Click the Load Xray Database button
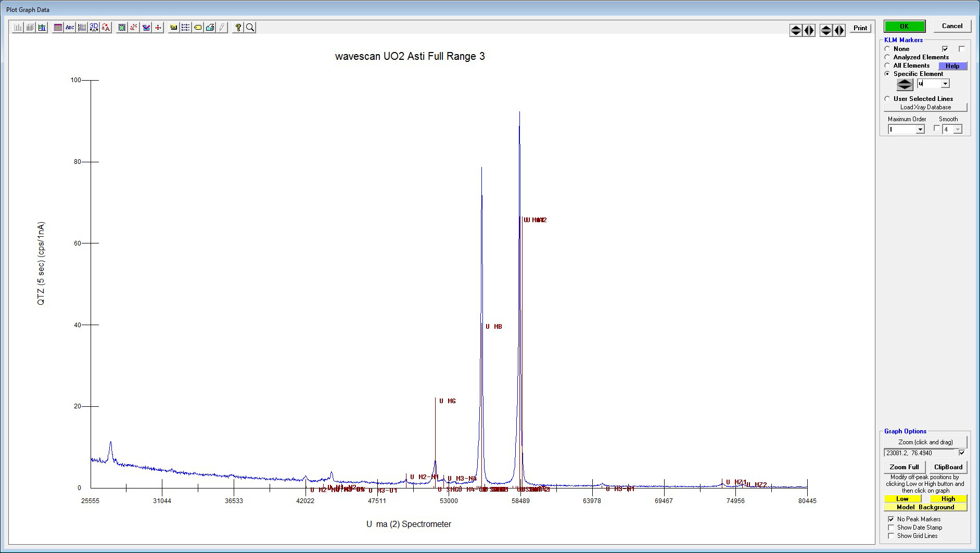The width and height of the screenshot is (980, 553). (925, 107)
